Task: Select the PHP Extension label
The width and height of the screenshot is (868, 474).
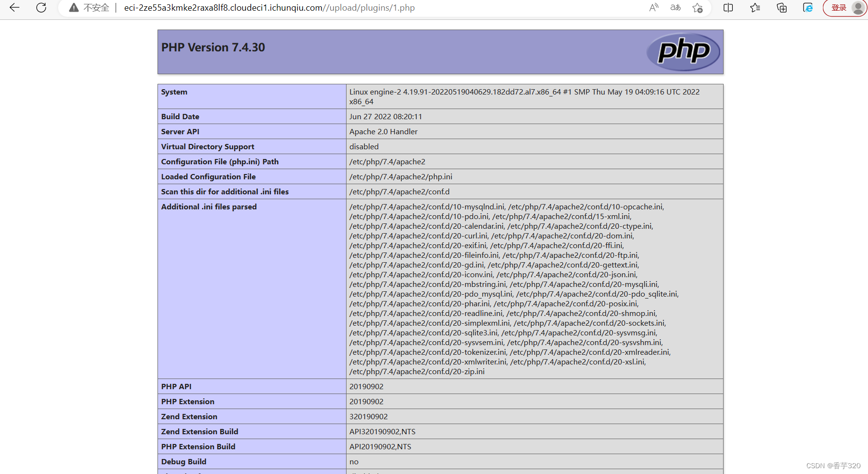Action: [188, 402]
